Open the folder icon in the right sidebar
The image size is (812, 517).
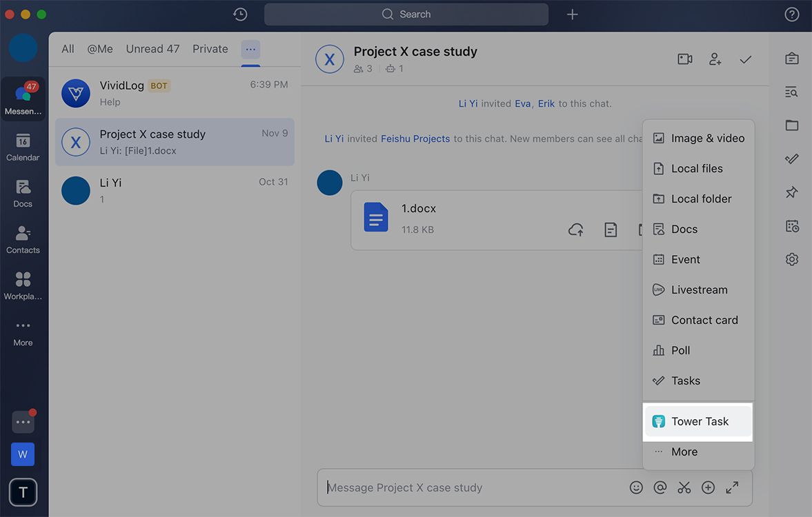pos(791,125)
